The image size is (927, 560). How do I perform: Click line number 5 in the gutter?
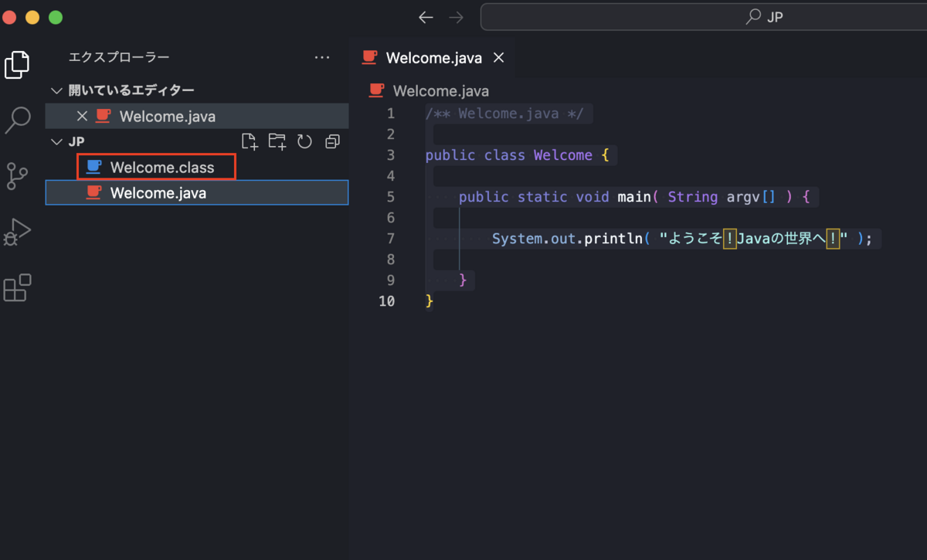[390, 197]
